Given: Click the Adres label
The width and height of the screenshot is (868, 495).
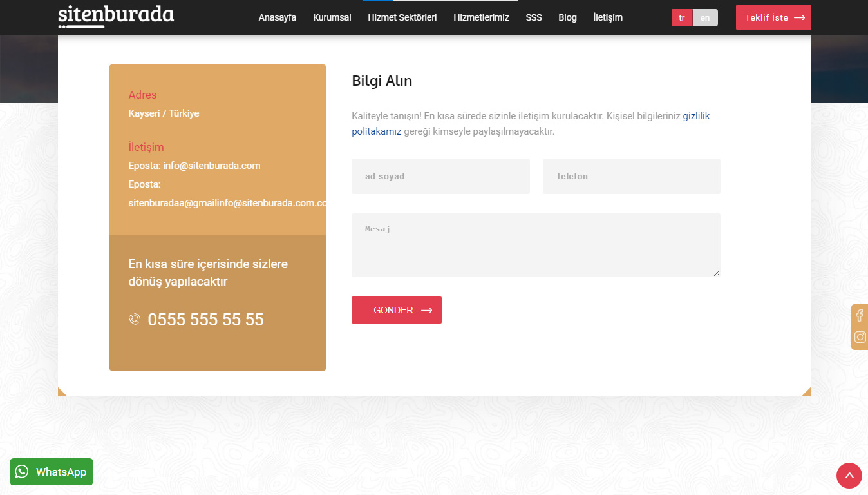Looking at the screenshot, I should 142,95.
